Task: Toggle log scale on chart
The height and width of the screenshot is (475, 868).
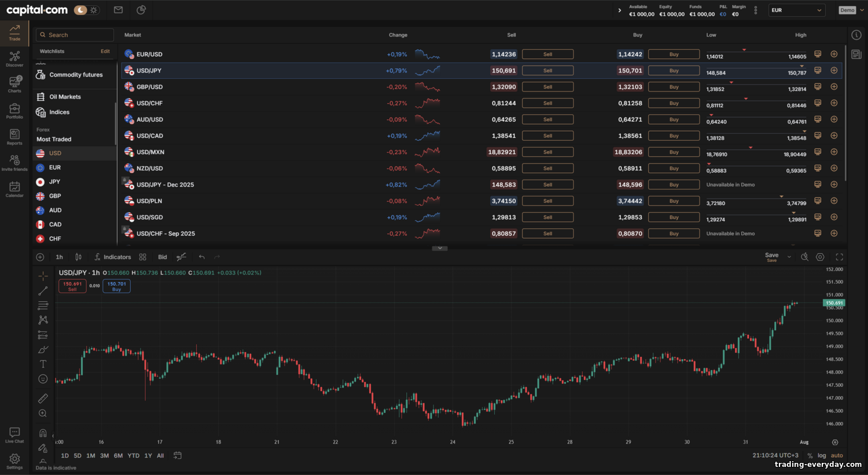Action: coord(822,455)
